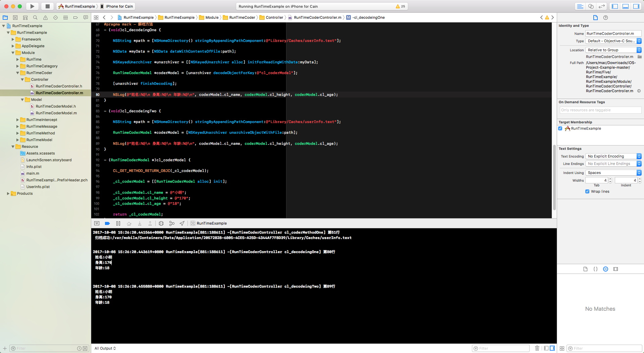Open the related items menu in editor
Viewport: 644px width, 353px height.
(96, 17)
